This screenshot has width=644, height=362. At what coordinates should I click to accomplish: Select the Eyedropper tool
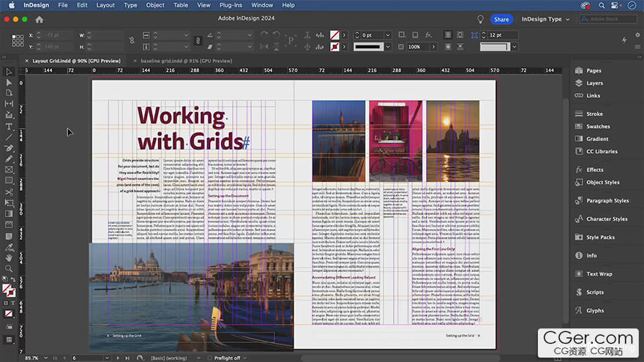[9, 247]
